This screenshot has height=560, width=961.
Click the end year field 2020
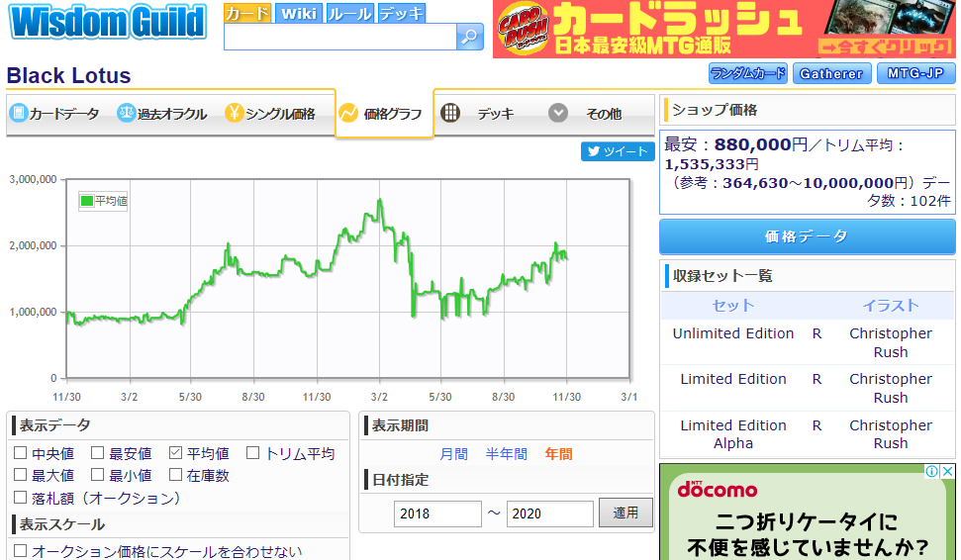pyautogui.click(x=549, y=513)
